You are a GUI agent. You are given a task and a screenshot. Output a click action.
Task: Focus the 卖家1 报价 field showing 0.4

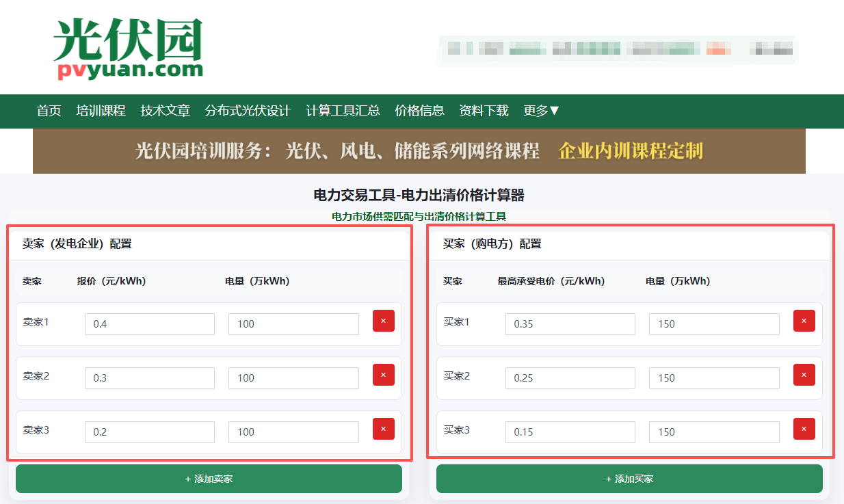(x=149, y=324)
